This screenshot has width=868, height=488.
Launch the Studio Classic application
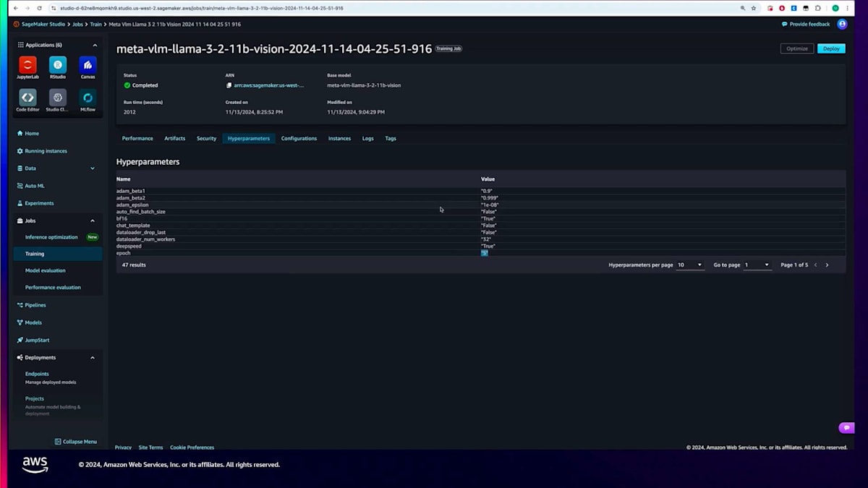click(58, 98)
